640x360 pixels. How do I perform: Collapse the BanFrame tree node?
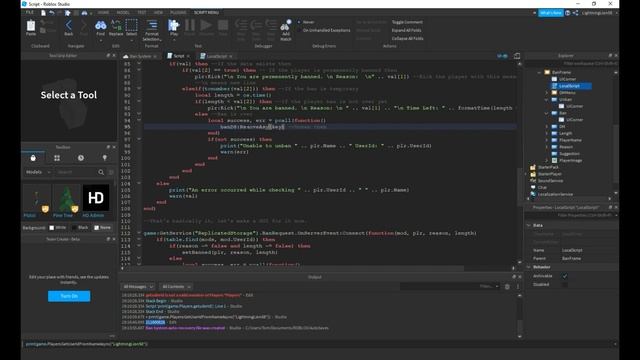tap(540, 72)
